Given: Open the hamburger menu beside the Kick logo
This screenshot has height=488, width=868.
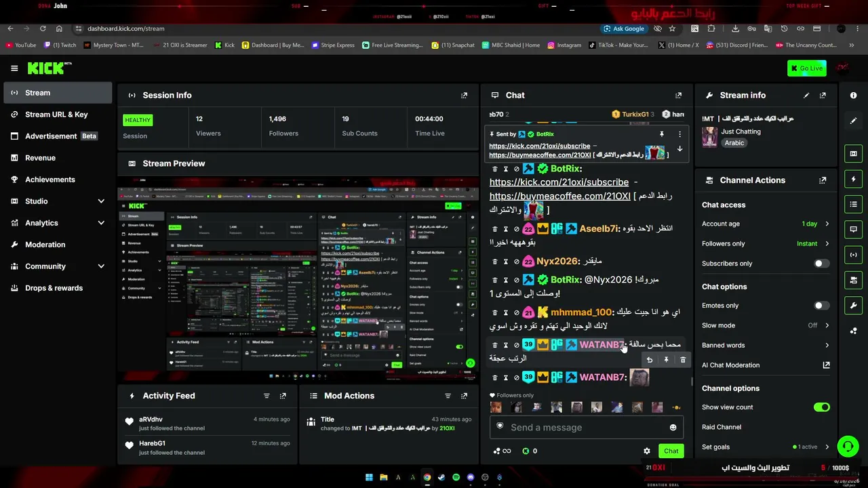Looking at the screenshot, I should pyautogui.click(x=14, y=68).
